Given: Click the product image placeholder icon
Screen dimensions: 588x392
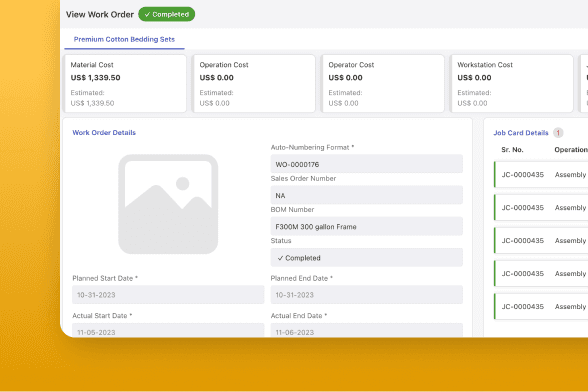Looking at the screenshot, I should [168, 204].
